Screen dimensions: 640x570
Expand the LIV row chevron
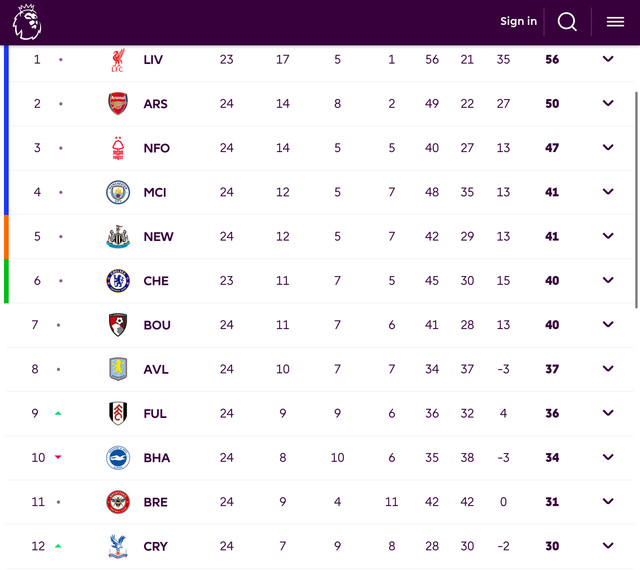(608, 59)
